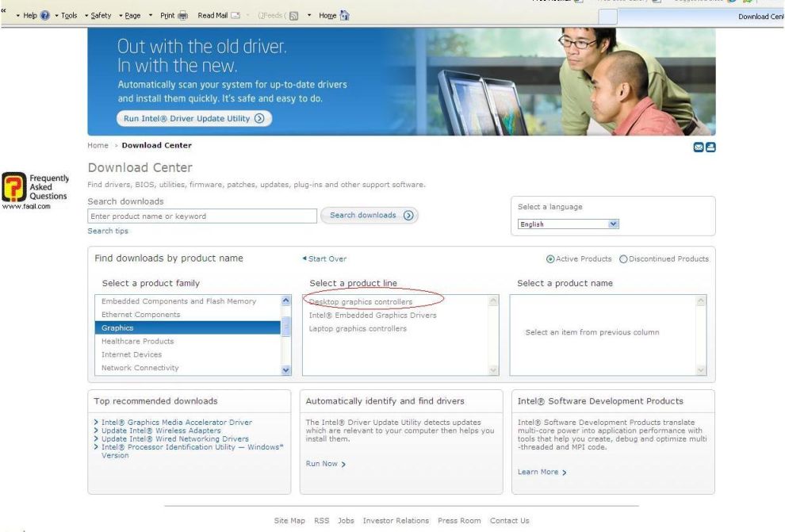Click the Feeds RSS icon in toolbar
The width and height of the screenshot is (785, 532).
tap(293, 16)
